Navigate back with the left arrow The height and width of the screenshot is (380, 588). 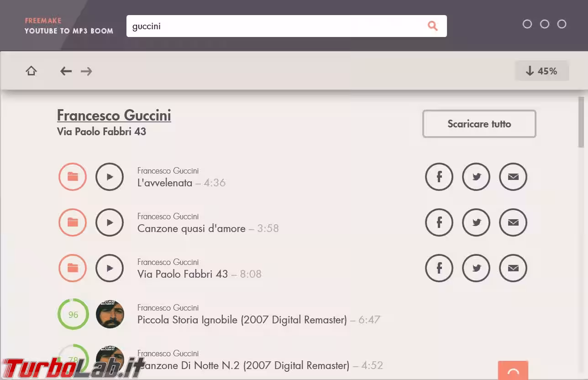pyautogui.click(x=66, y=71)
